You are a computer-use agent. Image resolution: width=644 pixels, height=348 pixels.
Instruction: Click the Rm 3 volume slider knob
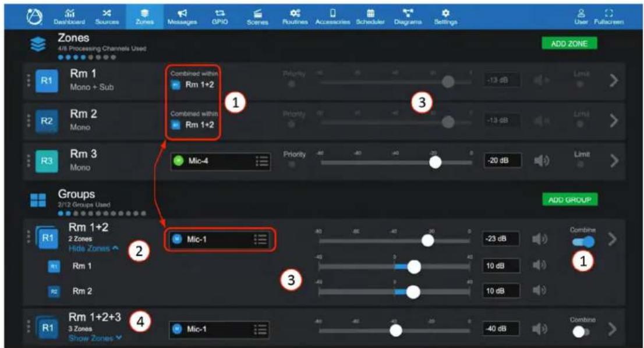point(435,162)
